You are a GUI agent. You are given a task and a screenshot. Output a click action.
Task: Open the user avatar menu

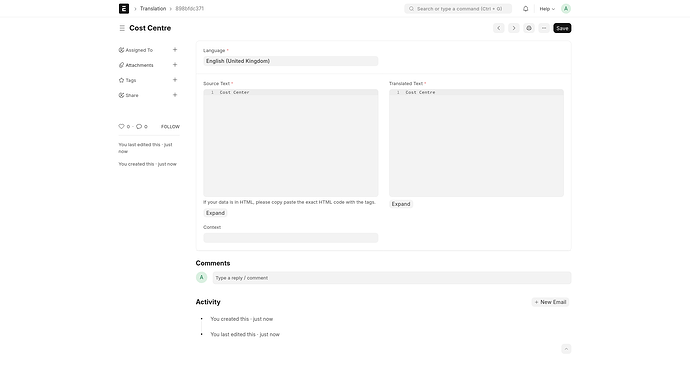coord(566,8)
